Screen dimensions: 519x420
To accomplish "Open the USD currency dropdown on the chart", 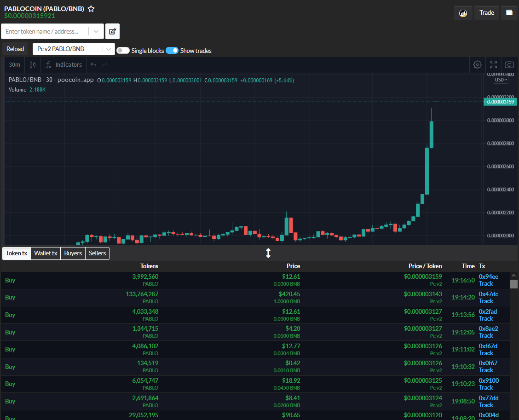I will [500, 79].
